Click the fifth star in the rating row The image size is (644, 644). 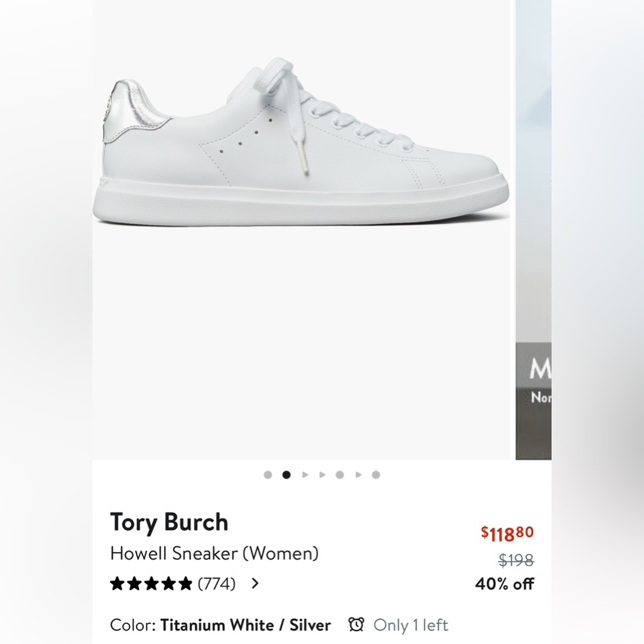185,583
